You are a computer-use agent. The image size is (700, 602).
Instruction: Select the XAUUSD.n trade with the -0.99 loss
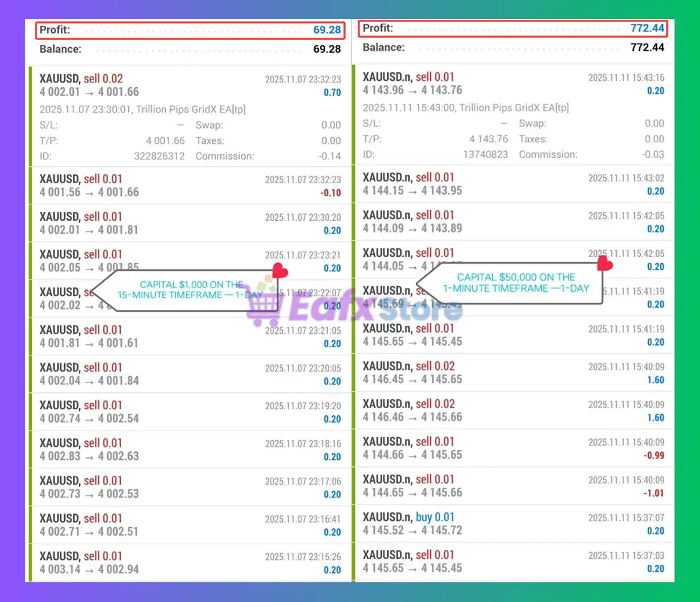tap(513, 448)
